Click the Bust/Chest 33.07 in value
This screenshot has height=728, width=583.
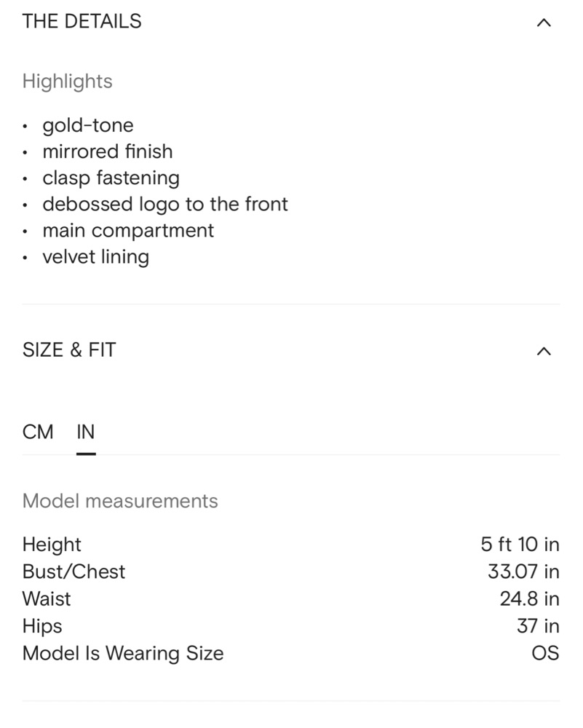523,571
